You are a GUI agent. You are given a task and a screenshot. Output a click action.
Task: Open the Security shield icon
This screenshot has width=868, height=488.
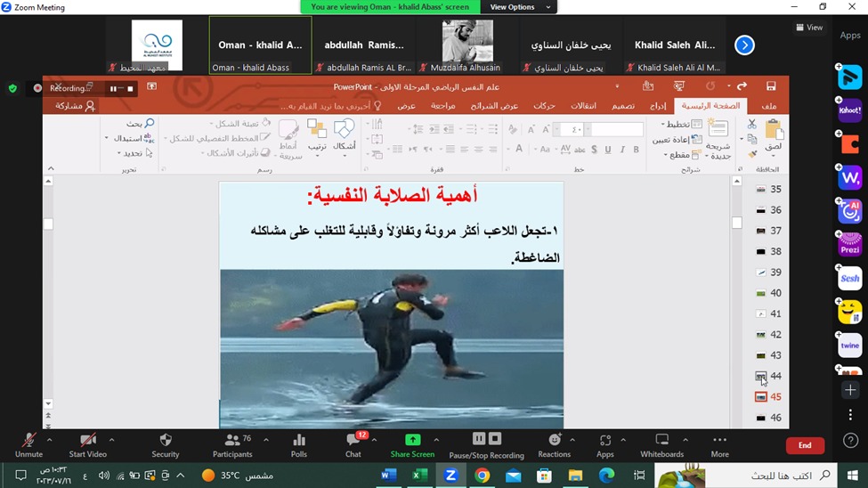pos(165,441)
